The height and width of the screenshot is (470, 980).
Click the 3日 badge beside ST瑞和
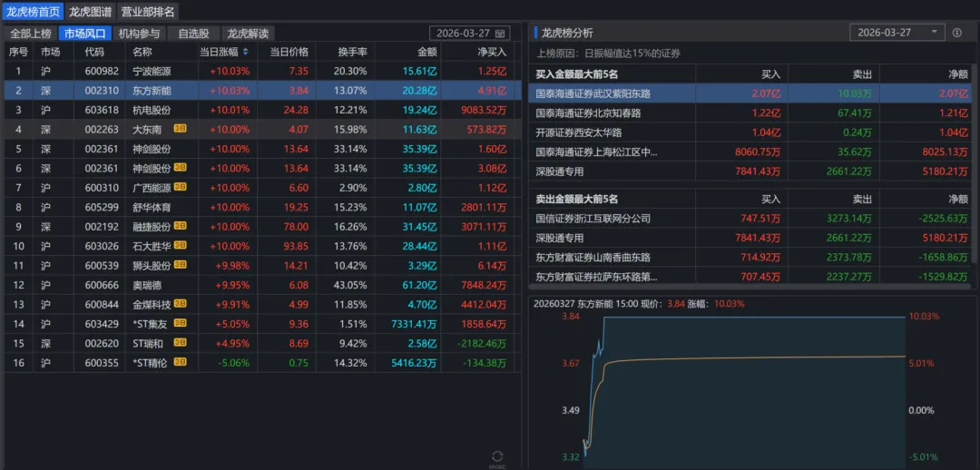coord(180,342)
